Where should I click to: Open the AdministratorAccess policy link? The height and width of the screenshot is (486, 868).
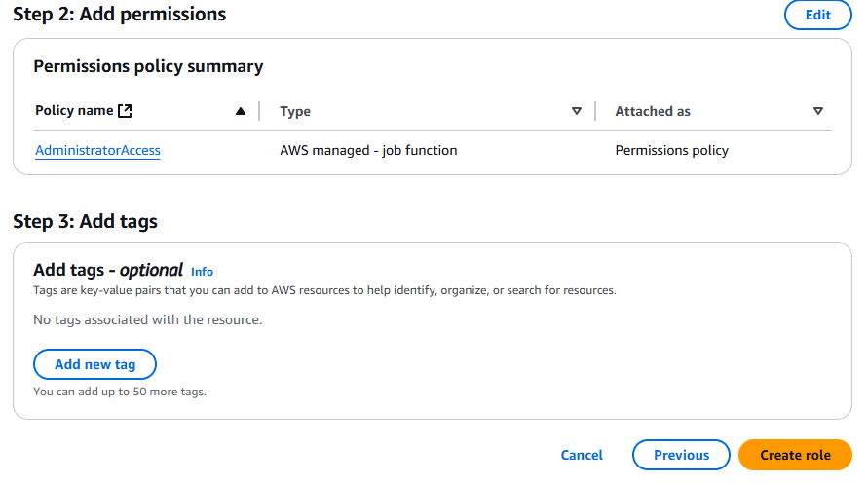(x=98, y=151)
